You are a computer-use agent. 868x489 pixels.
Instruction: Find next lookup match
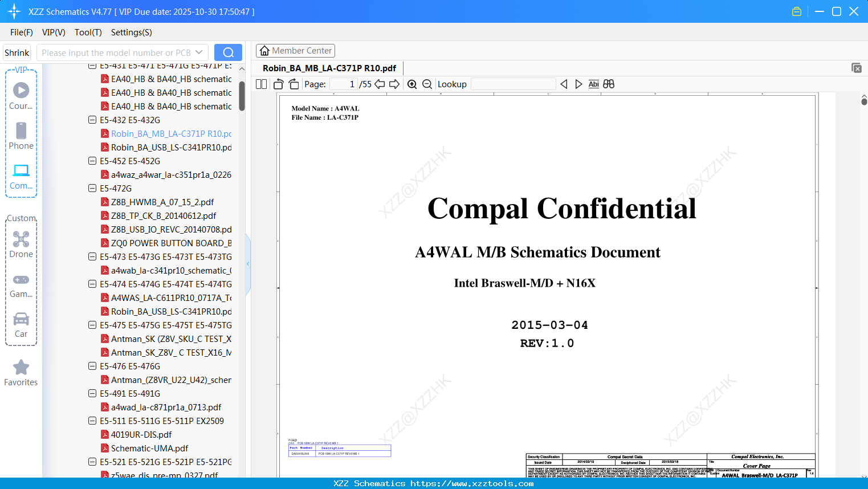point(578,84)
